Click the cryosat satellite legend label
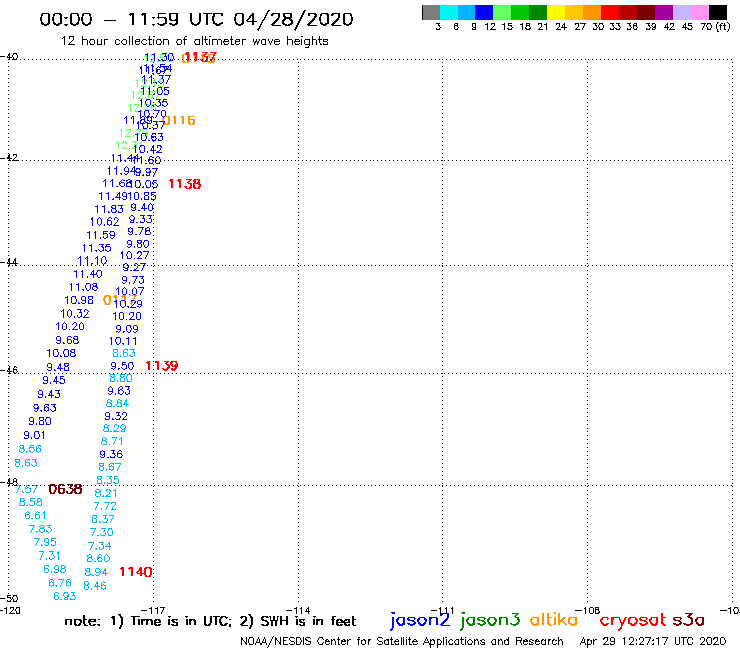Viewport: 740px width, 650px height. (x=633, y=621)
